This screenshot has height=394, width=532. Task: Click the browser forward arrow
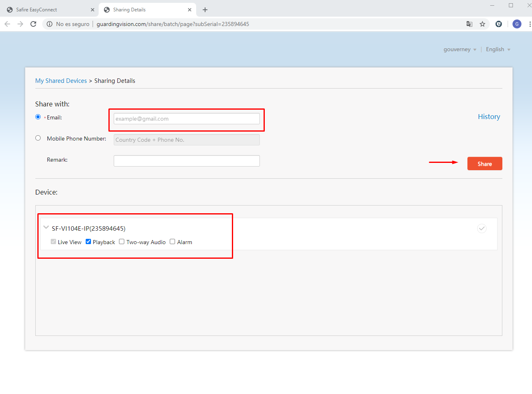(20, 24)
